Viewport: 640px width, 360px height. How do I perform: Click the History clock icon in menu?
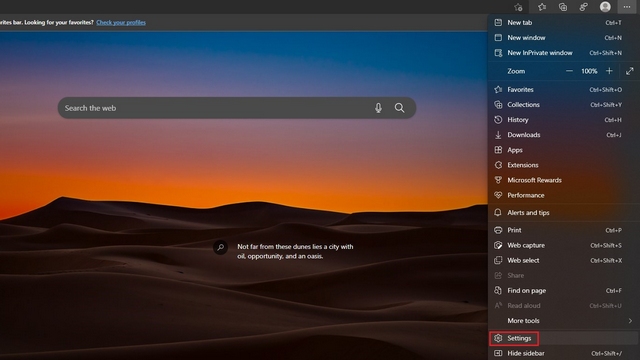498,120
